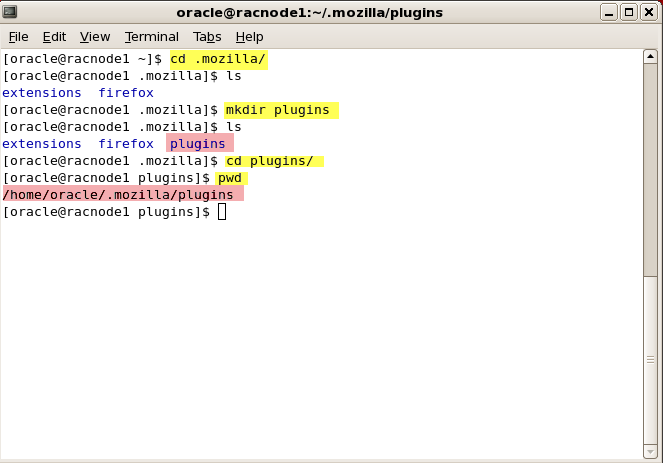
Task: Click the scrollbar down arrow
Action: [651, 452]
